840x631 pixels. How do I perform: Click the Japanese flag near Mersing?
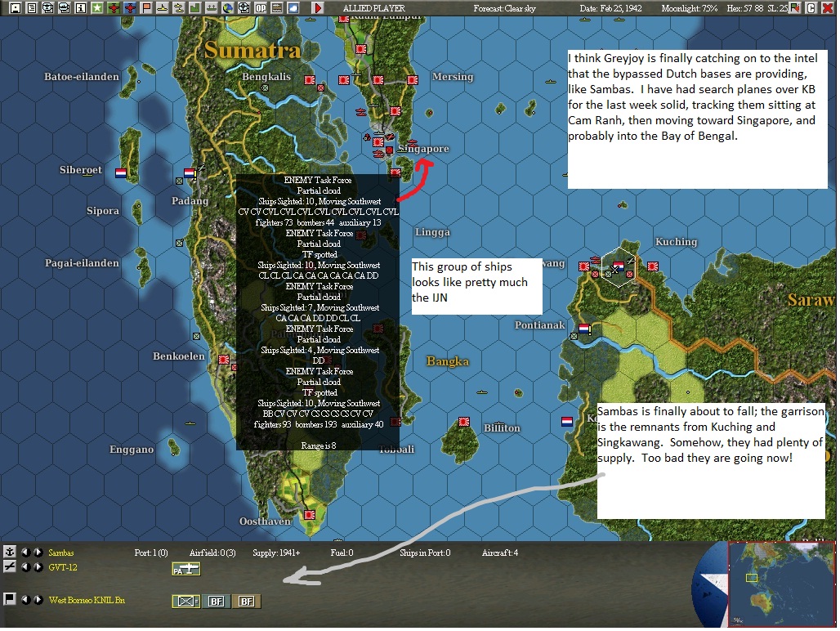412,80
